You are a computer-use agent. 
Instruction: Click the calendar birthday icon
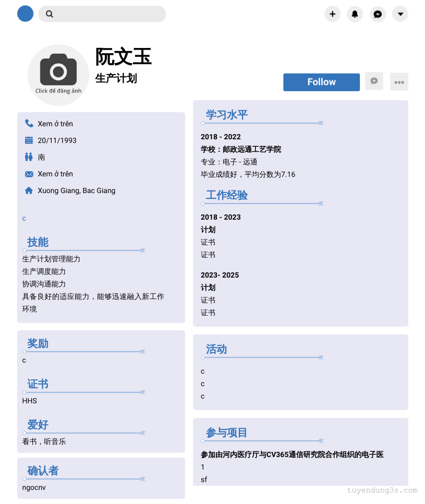click(29, 140)
